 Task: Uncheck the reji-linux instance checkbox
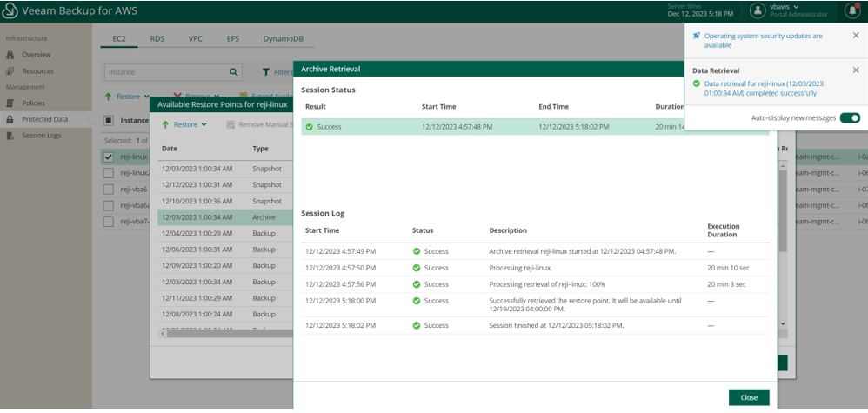[109, 157]
